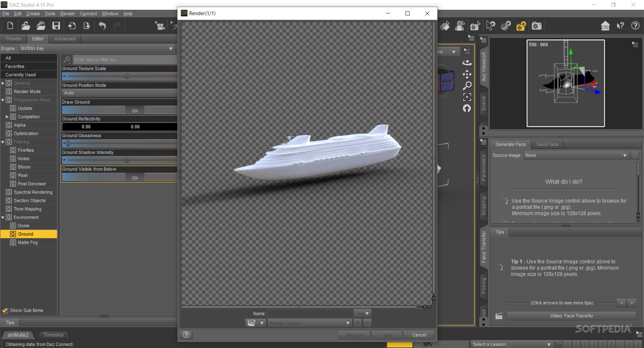This screenshot has width=644, height=348.
Task: Click the viewport Frame selection control icon
Action: click(x=467, y=97)
